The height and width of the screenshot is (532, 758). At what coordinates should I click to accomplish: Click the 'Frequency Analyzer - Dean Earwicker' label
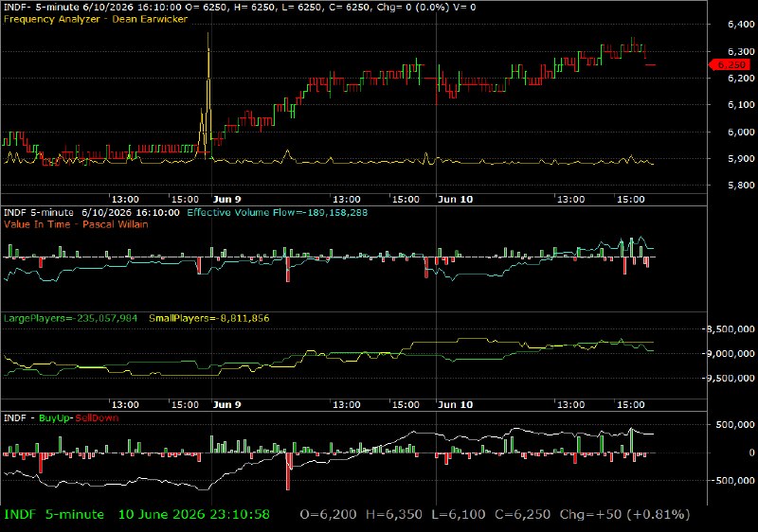pos(96,19)
